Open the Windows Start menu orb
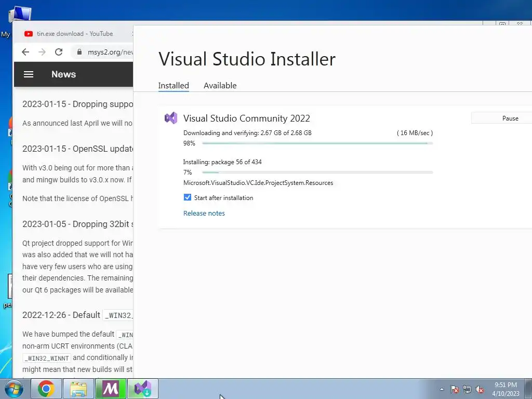The image size is (532, 399). 14,389
